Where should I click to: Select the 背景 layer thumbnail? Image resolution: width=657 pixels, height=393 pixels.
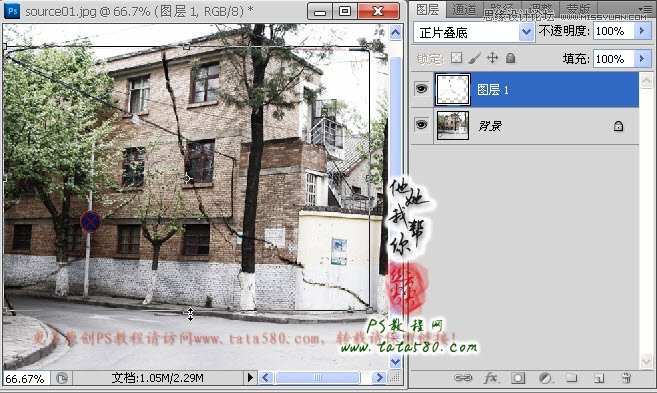click(x=453, y=125)
